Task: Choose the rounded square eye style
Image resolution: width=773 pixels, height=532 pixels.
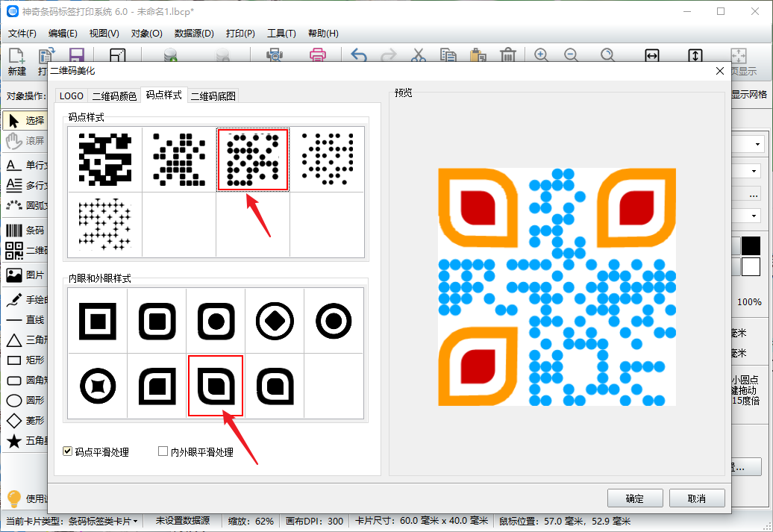Action: [157, 321]
